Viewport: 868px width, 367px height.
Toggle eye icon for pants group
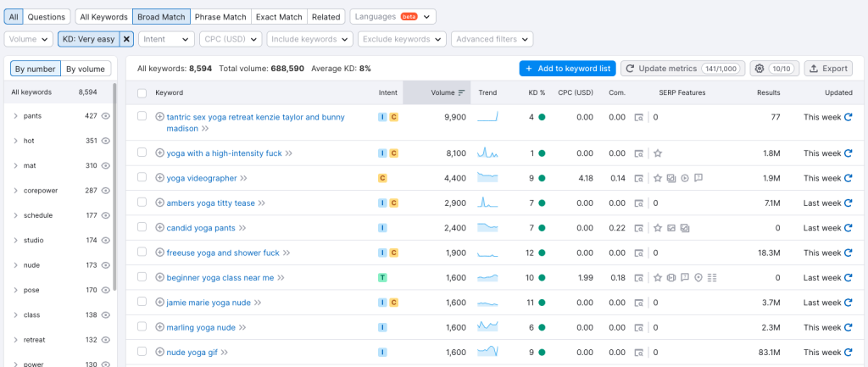tap(106, 116)
